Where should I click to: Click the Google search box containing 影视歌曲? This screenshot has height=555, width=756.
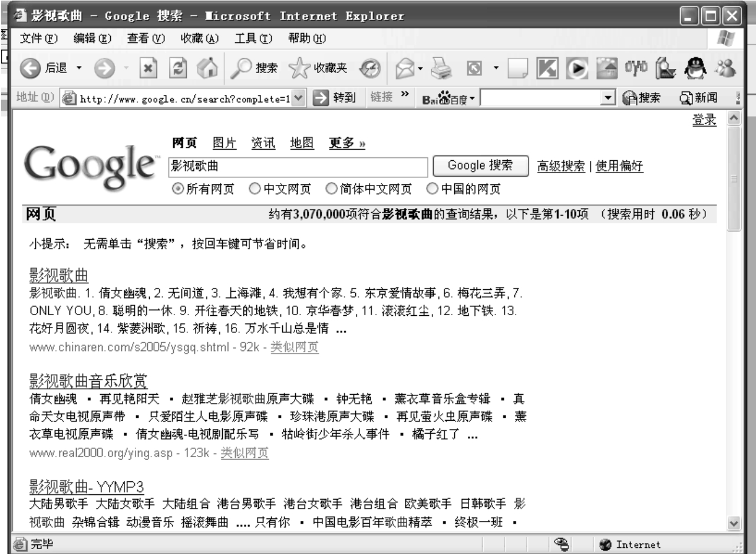[297, 167]
